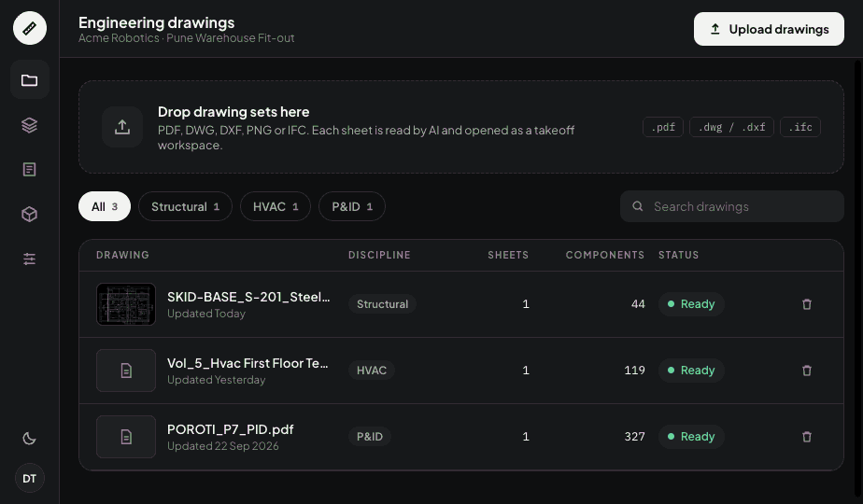Click the 327 components value
Screen dimensions: 863x504
click(x=634, y=436)
